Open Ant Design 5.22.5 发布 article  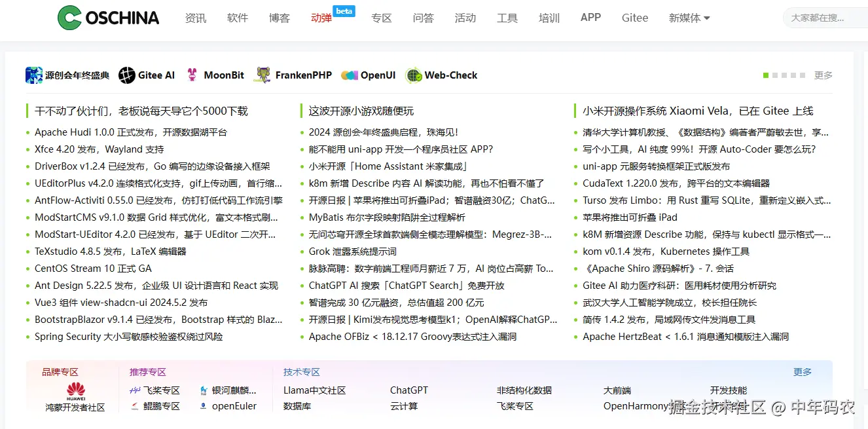pyautogui.click(x=156, y=286)
